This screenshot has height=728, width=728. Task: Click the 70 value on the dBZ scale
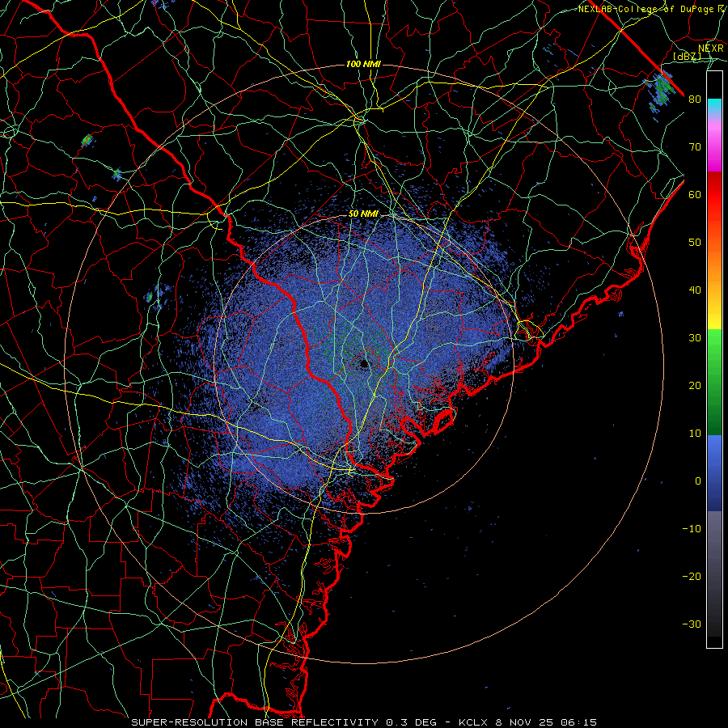tap(695, 147)
